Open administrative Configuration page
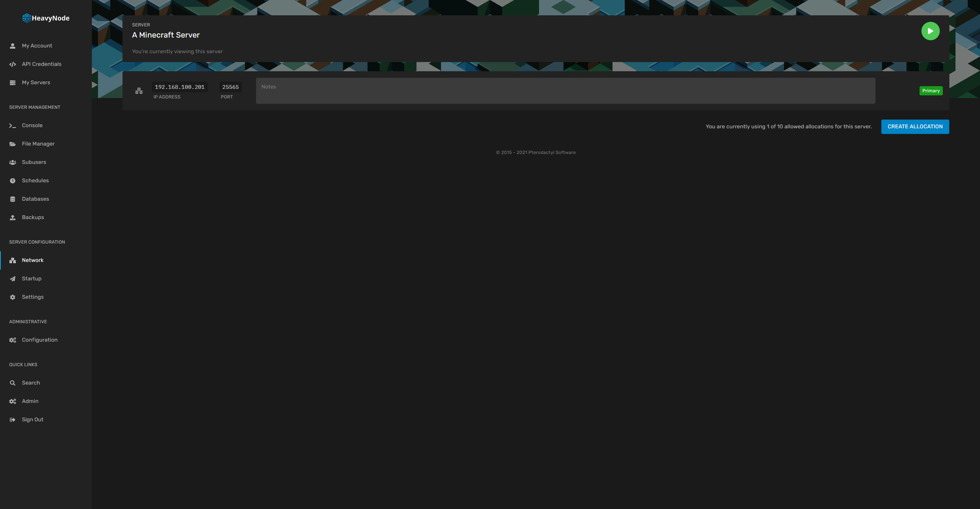This screenshot has height=509, width=980. tap(40, 340)
